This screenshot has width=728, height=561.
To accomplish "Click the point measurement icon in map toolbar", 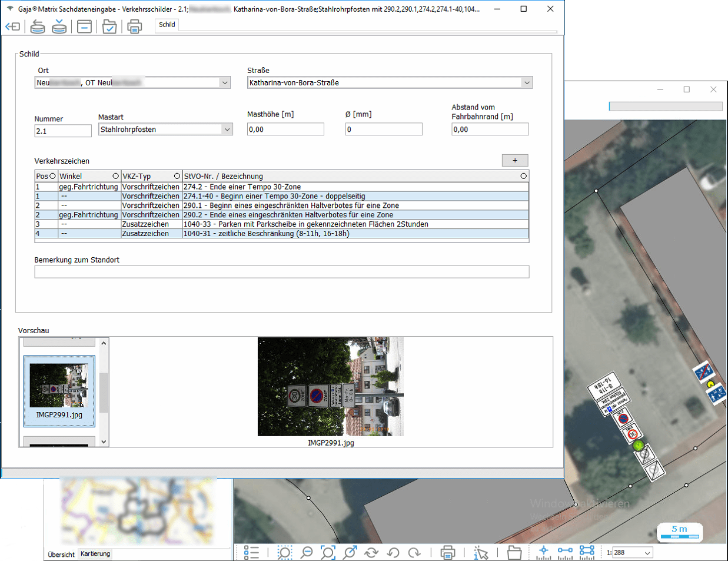I will point(543,552).
